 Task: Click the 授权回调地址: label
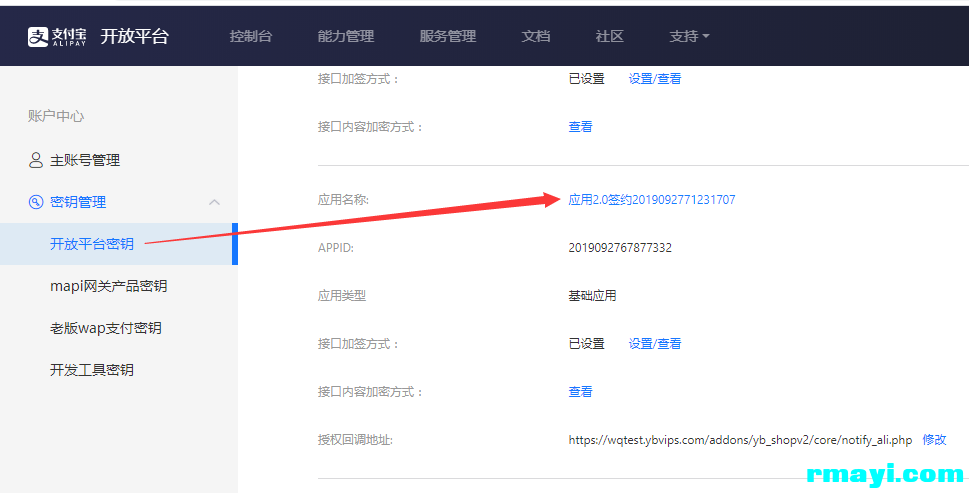tap(355, 440)
